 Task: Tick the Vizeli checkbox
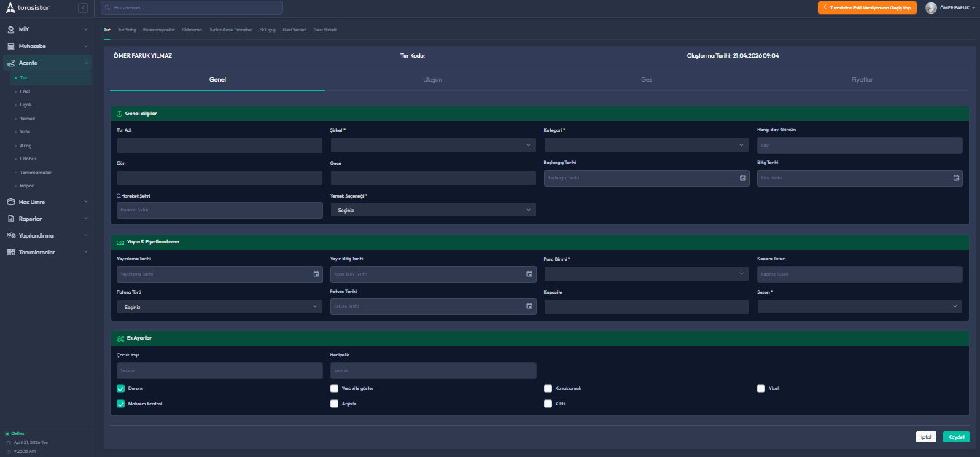coord(761,388)
